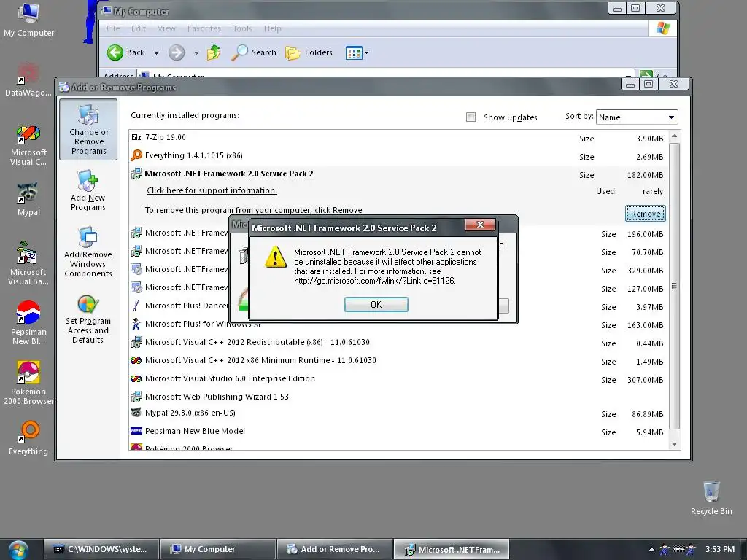
Task: Click Visual C++ 2012 x86 Minimum Runtime icon
Action: 136,360
